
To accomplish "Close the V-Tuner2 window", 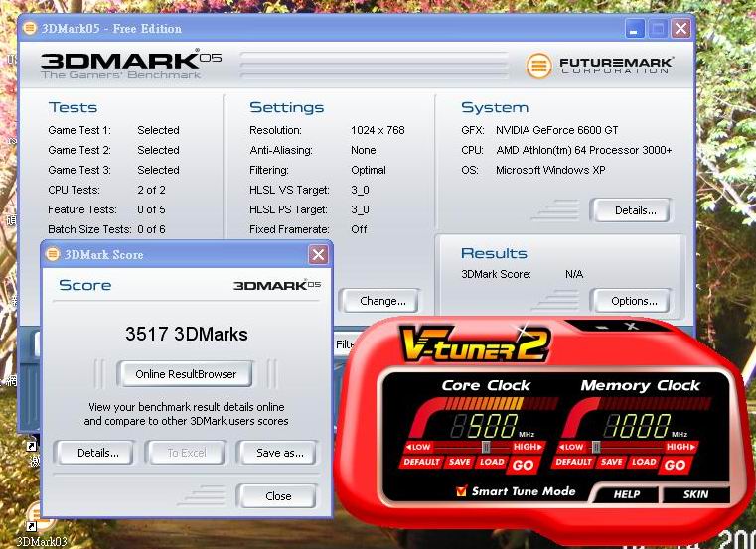I will tap(631, 327).
